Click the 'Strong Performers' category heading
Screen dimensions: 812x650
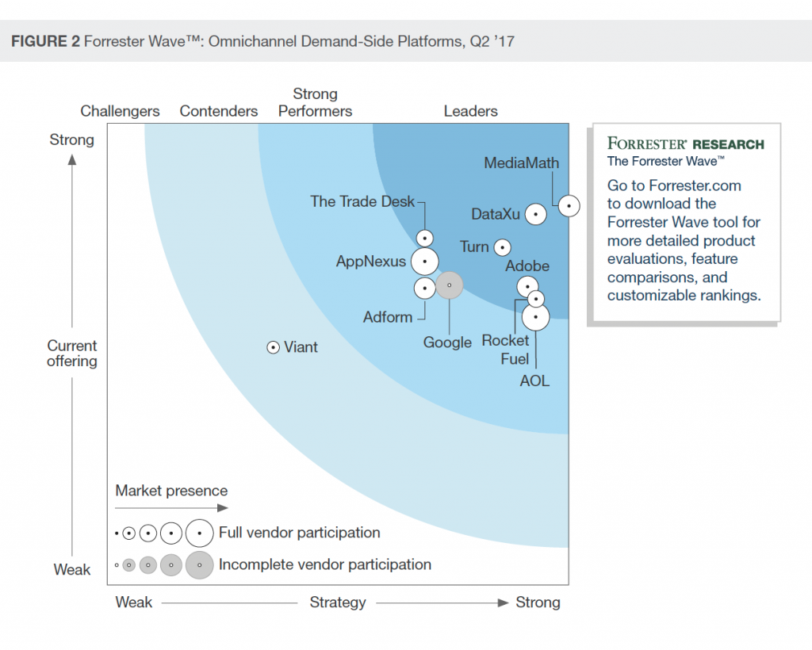(315, 102)
